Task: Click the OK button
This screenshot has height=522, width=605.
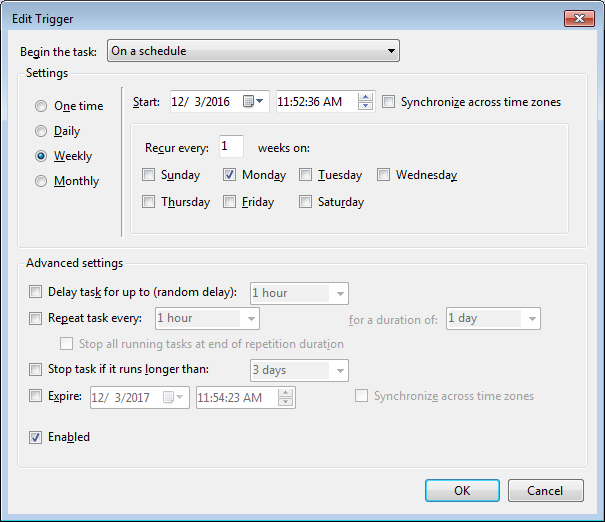Action: click(x=462, y=490)
